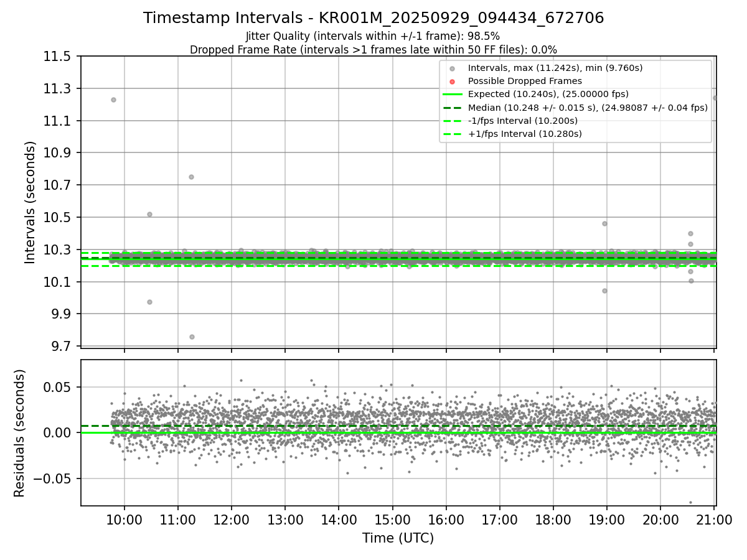Image resolution: width=747 pixels, height=560 pixels.
Task: Click the outlier point at 10.75s near 11:15
Action: click(191, 177)
